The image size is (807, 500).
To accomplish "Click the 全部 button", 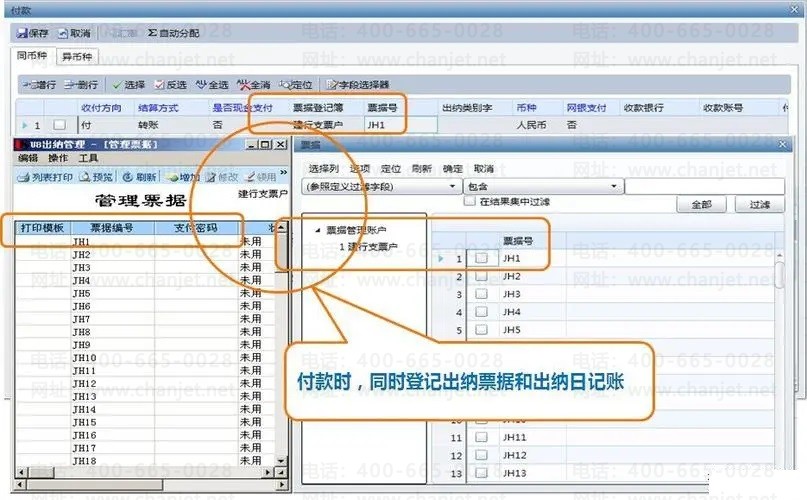I will pos(701,204).
